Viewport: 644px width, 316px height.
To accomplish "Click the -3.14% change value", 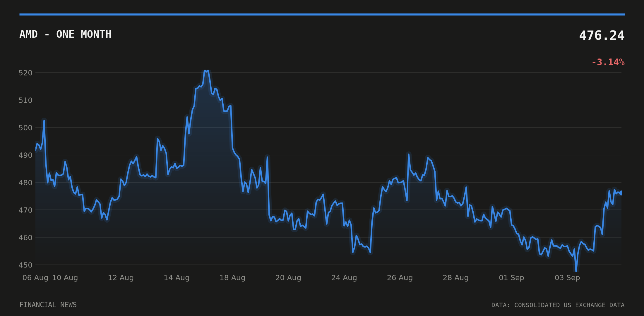I will [608, 62].
